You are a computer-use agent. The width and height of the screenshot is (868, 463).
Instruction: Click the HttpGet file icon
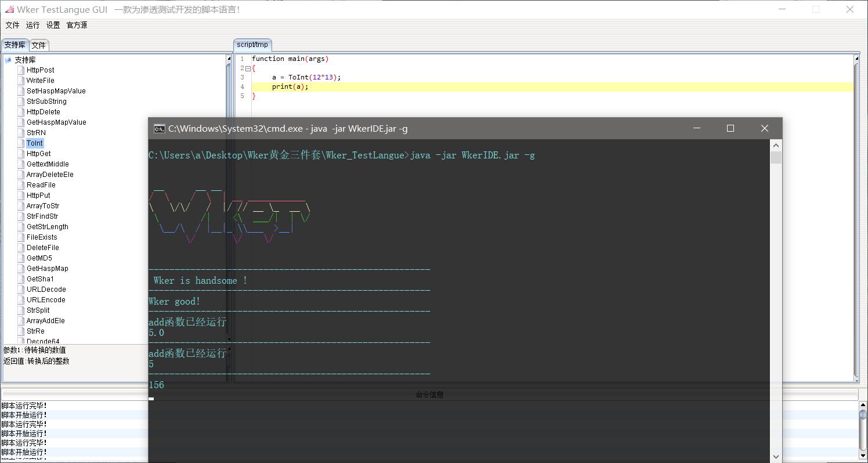21,154
